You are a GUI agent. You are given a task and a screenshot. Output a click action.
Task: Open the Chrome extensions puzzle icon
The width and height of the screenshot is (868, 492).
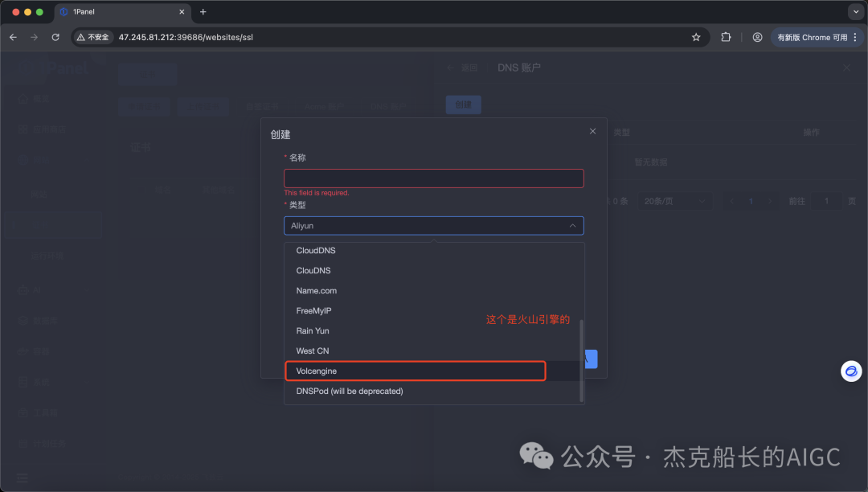[x=726, y=37]
